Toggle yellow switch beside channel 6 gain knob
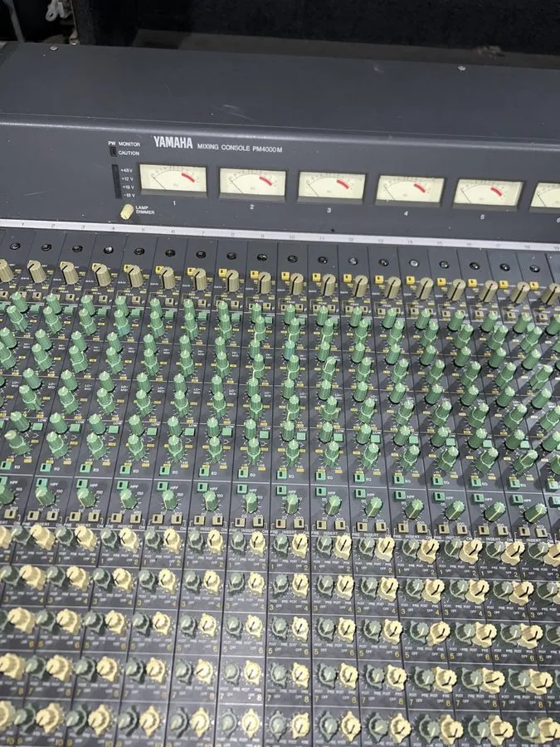Screen dimensions: 560x747 click(x=159, y=270)
